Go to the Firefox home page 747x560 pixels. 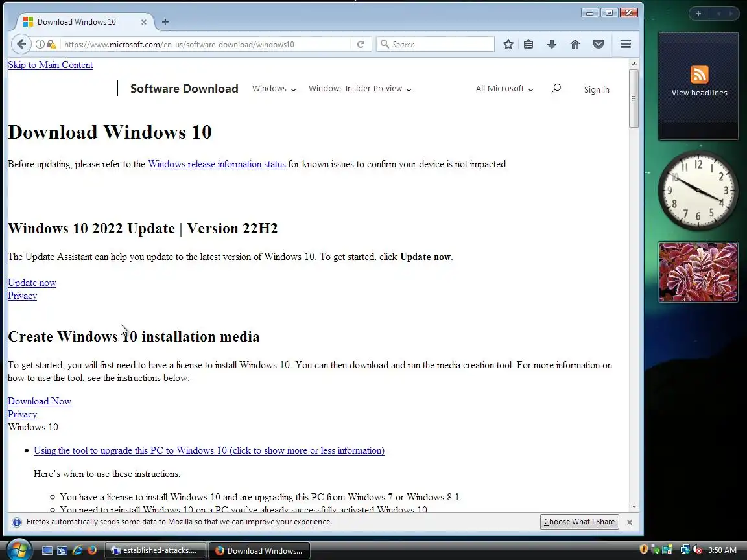575,44
